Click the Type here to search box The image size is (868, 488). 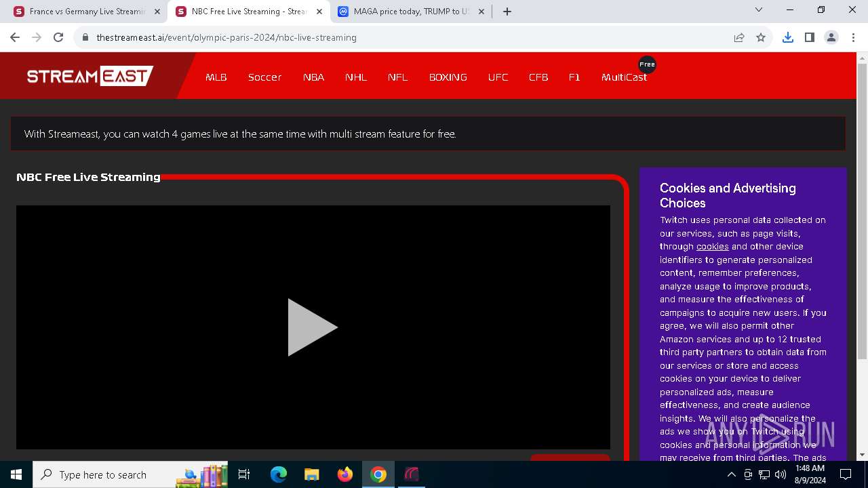[x=131, y=474]
